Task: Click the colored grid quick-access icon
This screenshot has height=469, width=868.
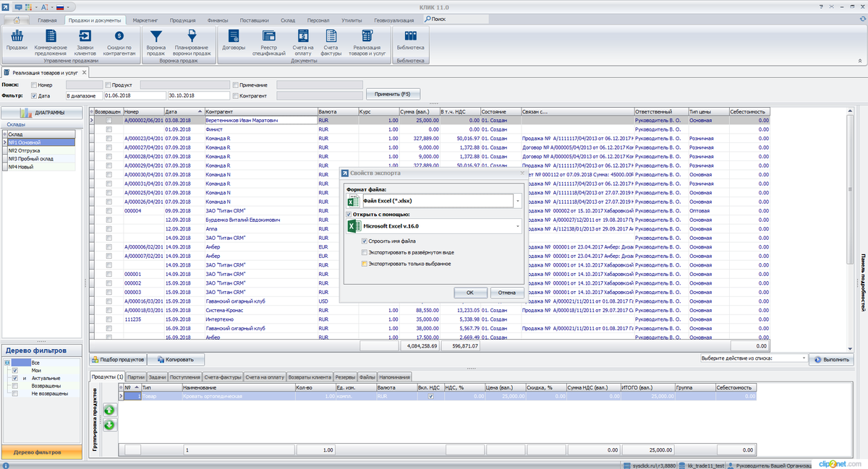Action: (28, 6)
